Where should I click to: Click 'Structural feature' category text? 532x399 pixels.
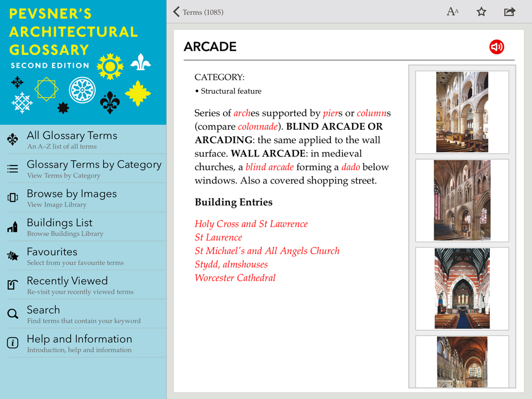231,92
